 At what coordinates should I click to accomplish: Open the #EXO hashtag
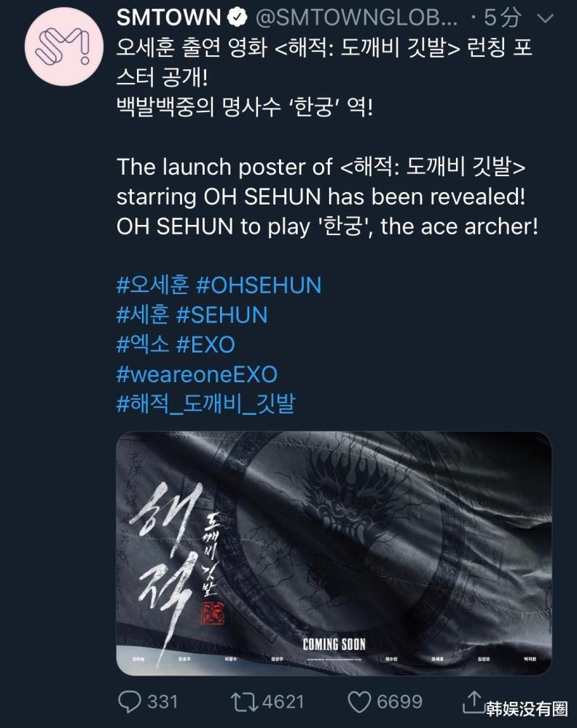tap(205, 344)
